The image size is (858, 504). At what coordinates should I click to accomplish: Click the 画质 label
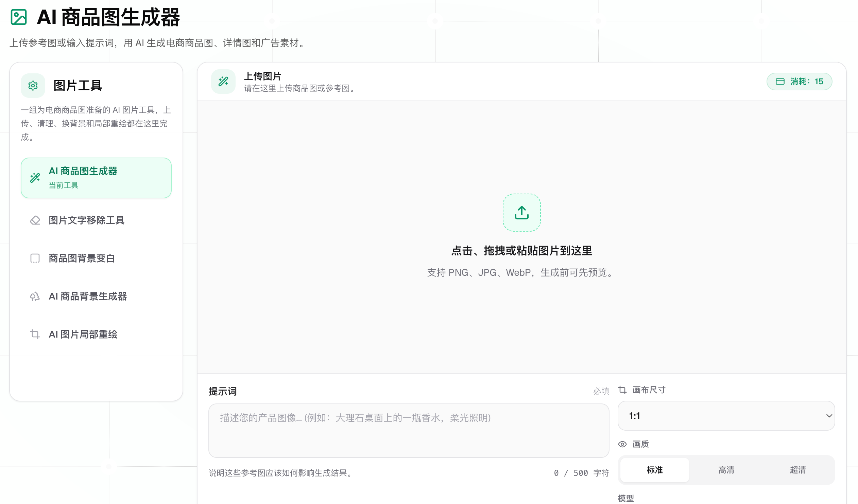641,444
